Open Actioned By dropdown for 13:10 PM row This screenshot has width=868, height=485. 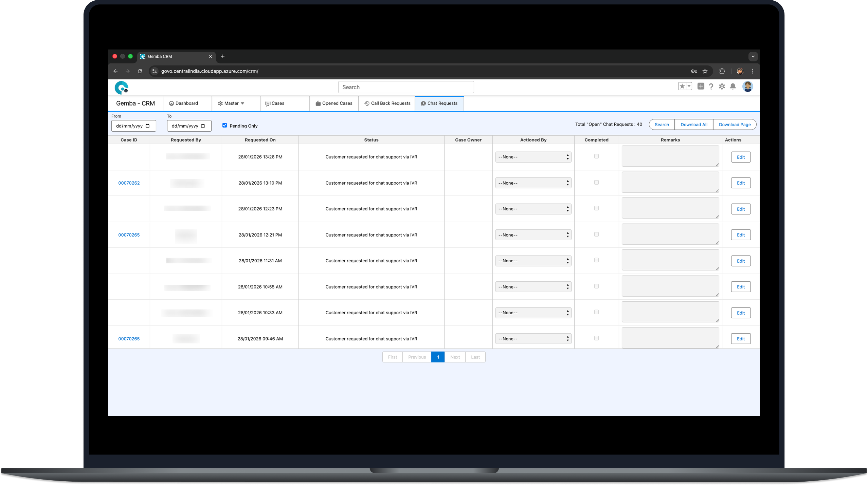(533, 183)
